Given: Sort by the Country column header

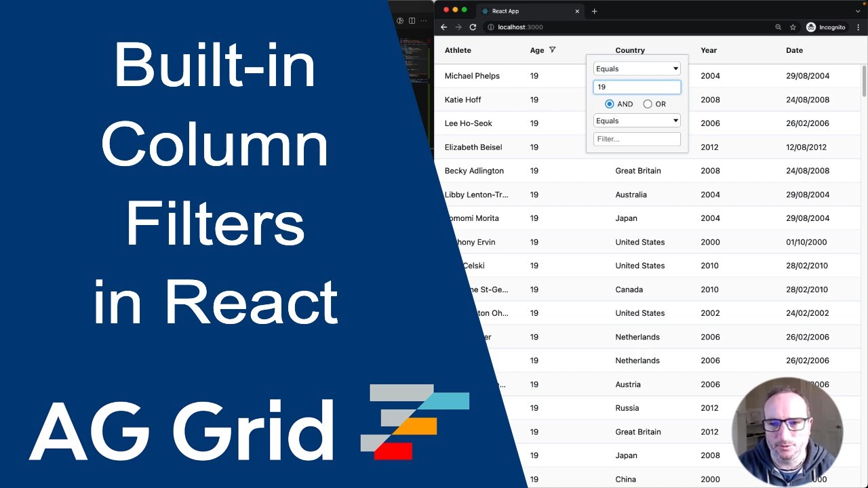Looking at the screenshot, I should pyautogui.click(x=630, y=50).
